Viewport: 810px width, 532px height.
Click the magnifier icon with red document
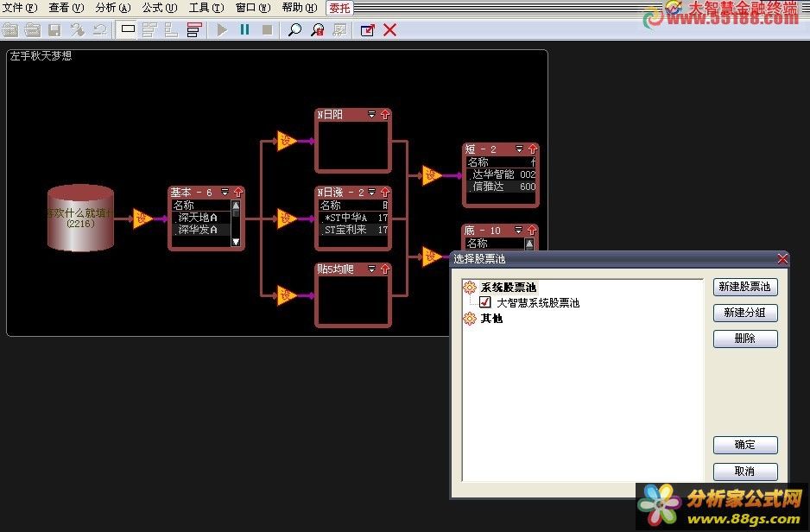tap(317, 30)
